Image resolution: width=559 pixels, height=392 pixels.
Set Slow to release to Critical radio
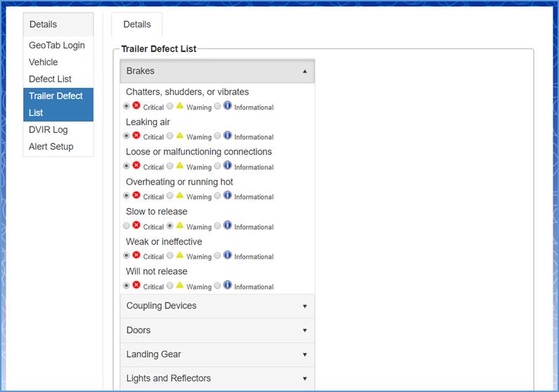pos(126,226)
